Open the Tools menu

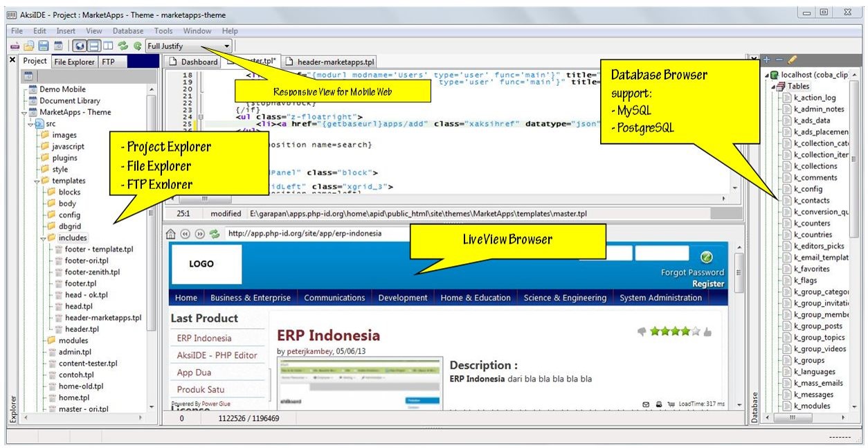(x=163, y=31)
